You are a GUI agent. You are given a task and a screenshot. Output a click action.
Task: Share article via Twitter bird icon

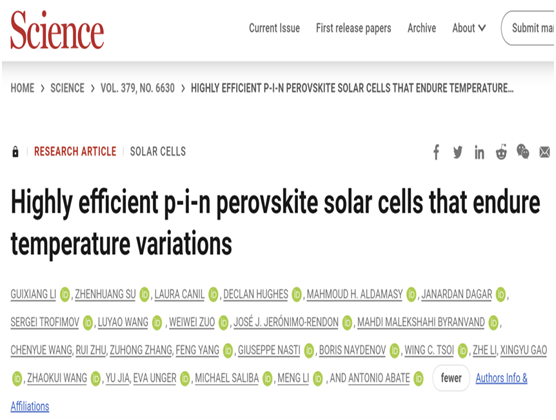point(457,152)
